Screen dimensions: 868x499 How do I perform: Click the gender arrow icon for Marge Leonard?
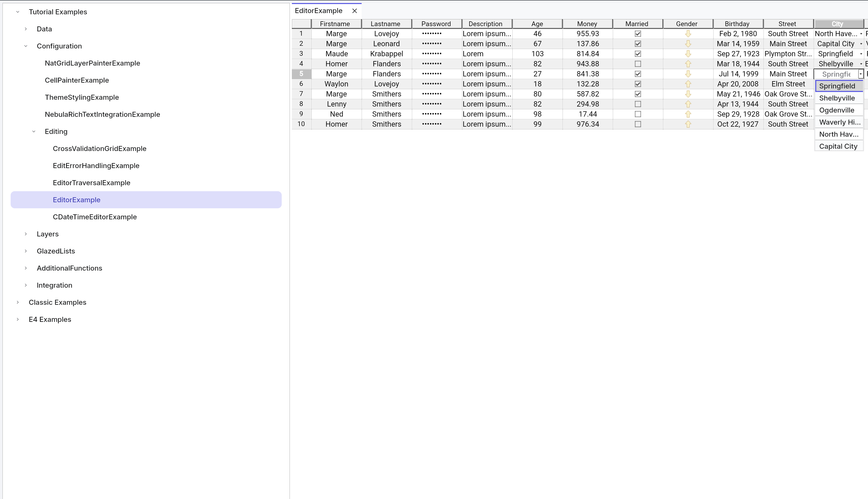(x=688, y=43)
